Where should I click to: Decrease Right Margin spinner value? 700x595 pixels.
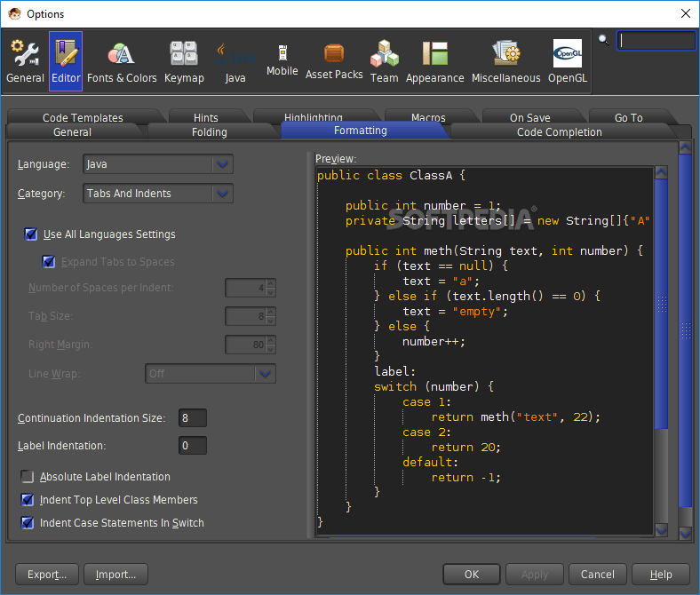(271, 350)
